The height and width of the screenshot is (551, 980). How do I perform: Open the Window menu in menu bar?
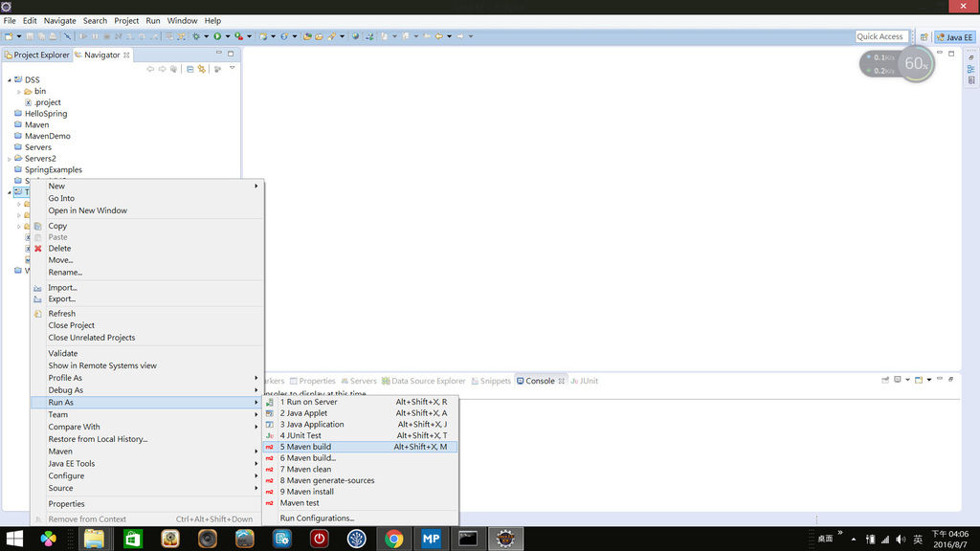(182, 21)
